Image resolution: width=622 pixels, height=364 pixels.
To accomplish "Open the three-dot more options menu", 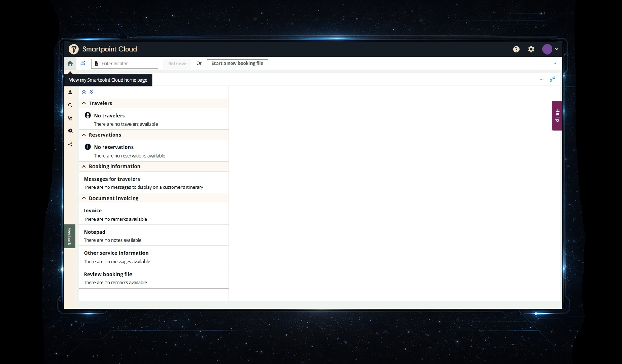I will pyautogui.click(x=542, y=79).
